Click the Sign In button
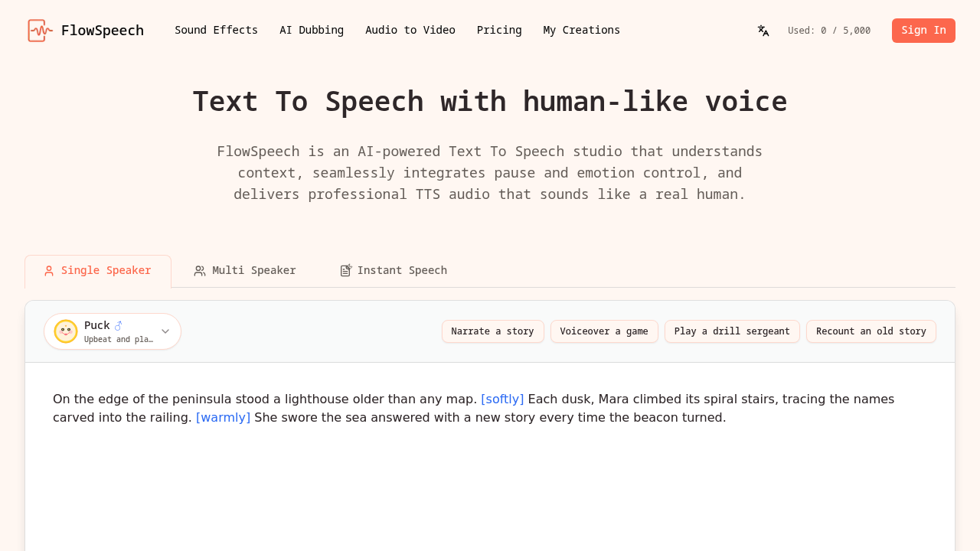Viewport: 980px width, 551px height. [x=923, y=30]
